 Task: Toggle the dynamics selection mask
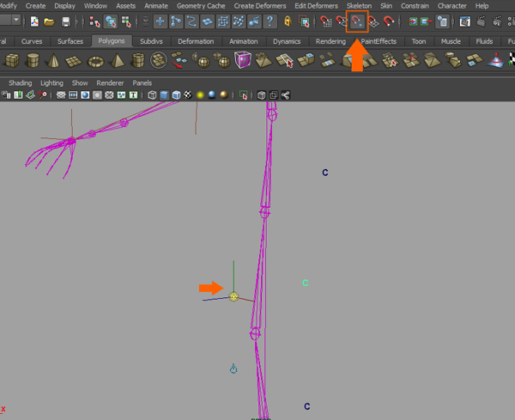pos(239,21)
